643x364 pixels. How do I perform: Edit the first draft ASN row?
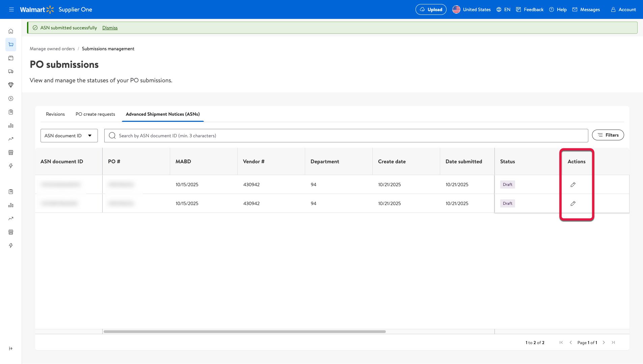click(573, 185)
